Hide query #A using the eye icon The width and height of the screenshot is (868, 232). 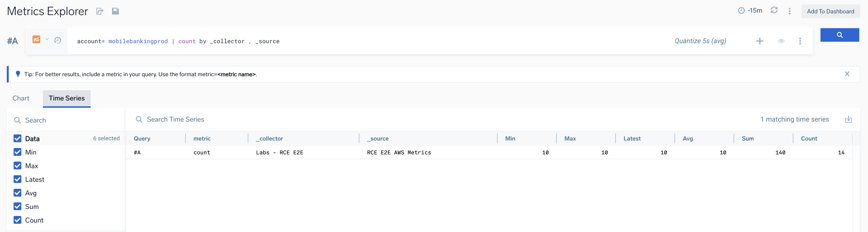(x=781, y=41)
